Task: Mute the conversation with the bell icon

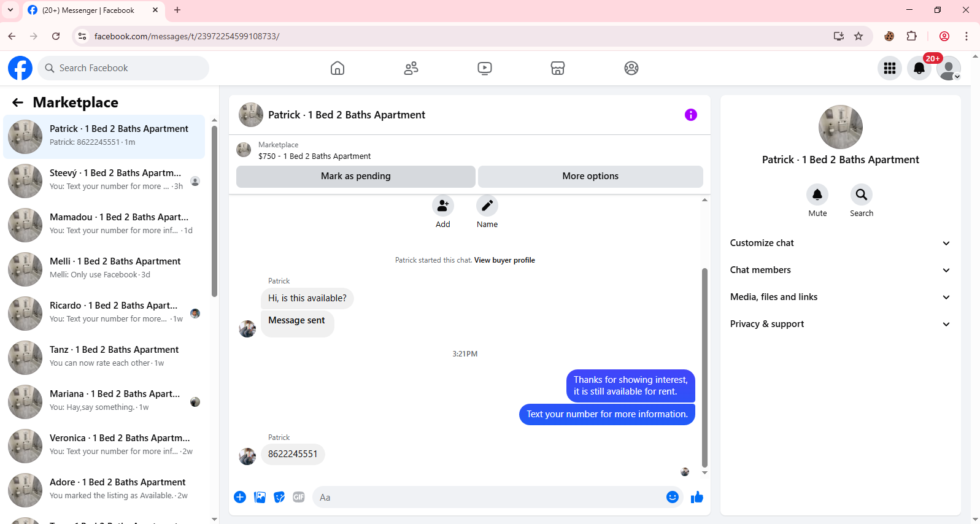Action: (817, 195)
